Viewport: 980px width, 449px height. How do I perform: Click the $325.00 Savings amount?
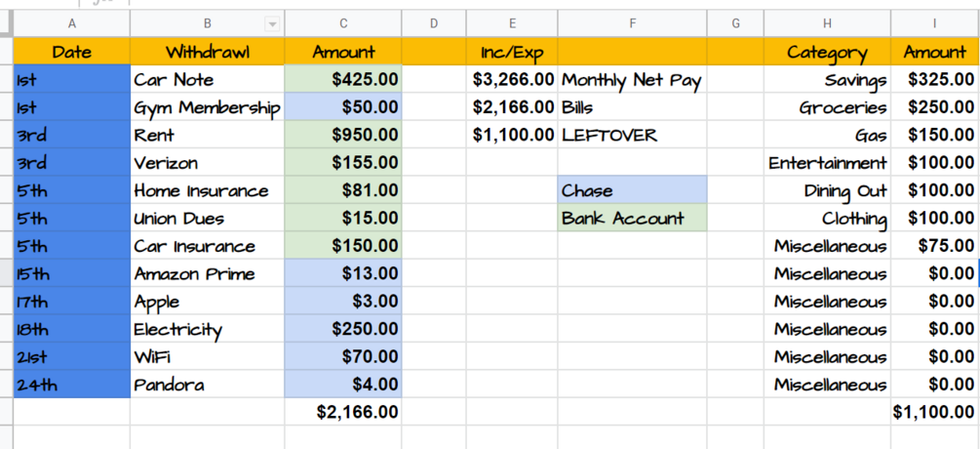point(935,79)
